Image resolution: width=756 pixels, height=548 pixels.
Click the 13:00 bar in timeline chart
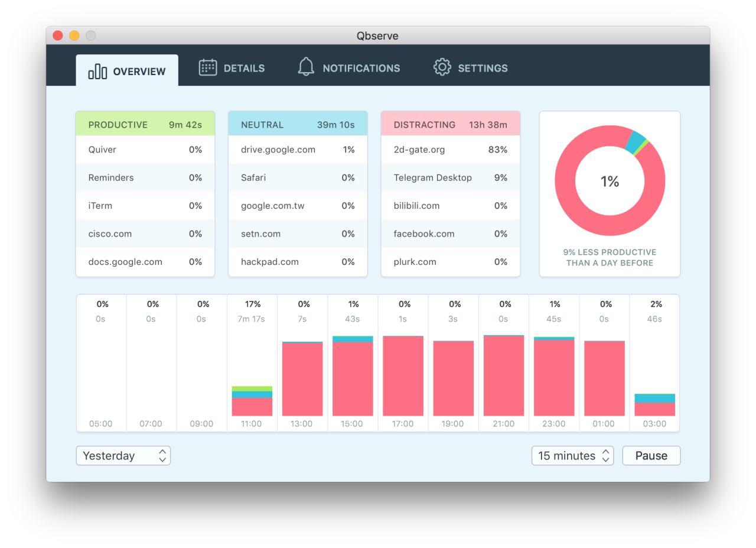pyautogui.click(x=302, y=379)
